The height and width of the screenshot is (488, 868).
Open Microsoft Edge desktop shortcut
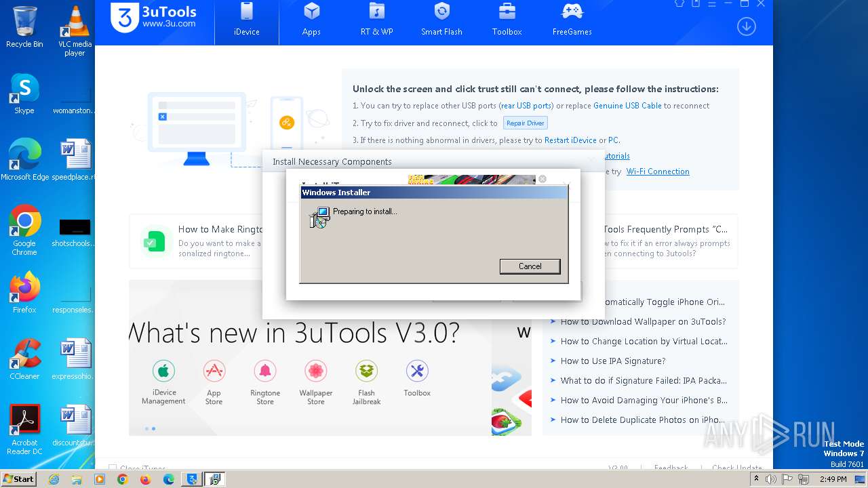coord(24,160)
